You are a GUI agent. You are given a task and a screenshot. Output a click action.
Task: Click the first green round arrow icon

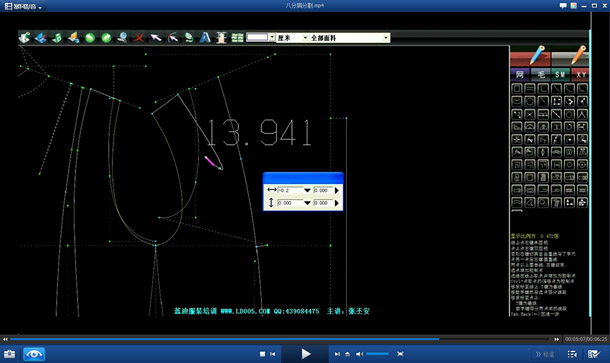[x=90, y=38]
